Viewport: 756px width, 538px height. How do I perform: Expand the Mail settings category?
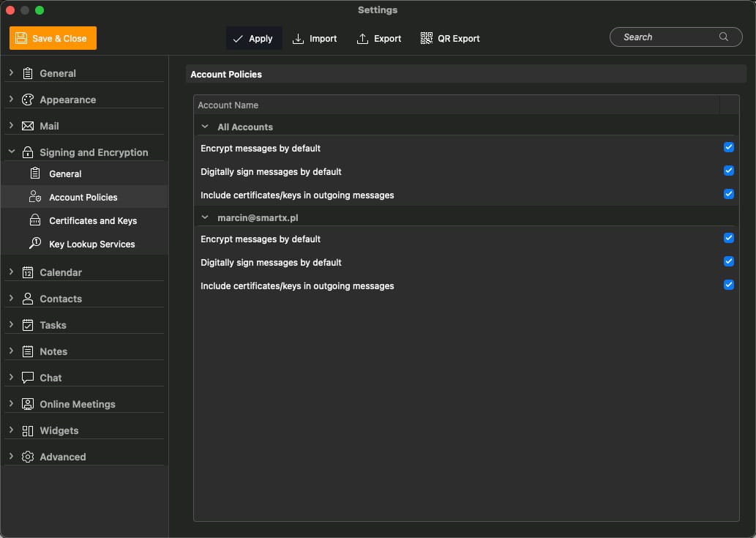tap(12, 126)
